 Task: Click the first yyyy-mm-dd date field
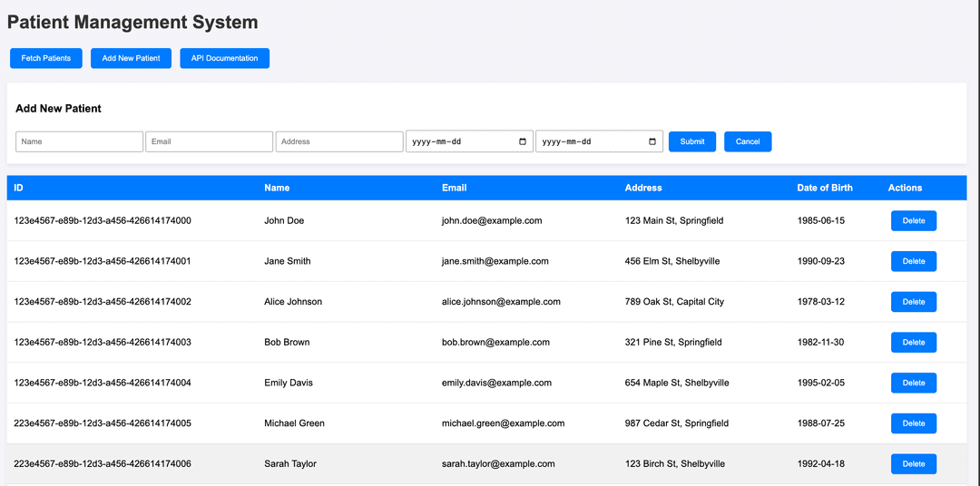469,141
